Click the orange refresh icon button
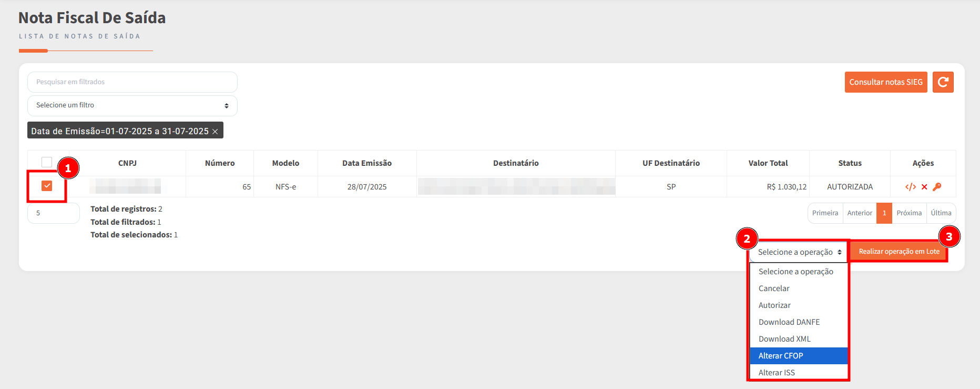 point(943,82)
